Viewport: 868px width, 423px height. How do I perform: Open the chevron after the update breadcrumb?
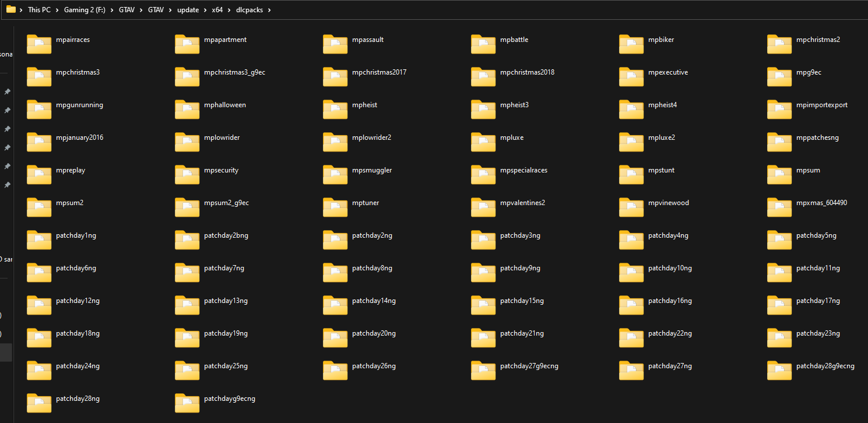pyautogui.click(x=205, y=10)
